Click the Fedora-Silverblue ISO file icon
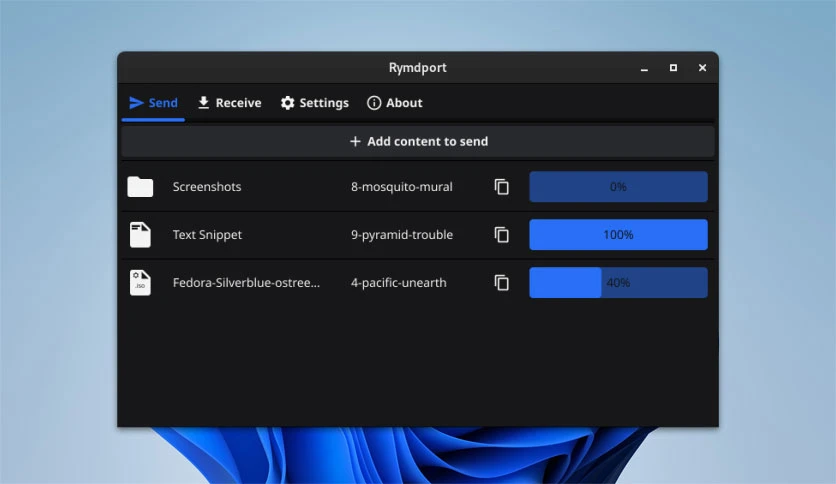The image size is (836, 484). (x=140, y=283)
